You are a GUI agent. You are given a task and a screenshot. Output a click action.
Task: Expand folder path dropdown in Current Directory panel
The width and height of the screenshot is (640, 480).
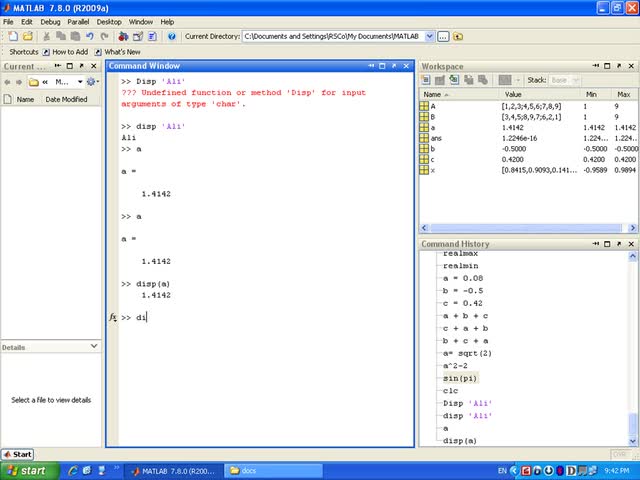pyautogui.click(x=78, y=81)
